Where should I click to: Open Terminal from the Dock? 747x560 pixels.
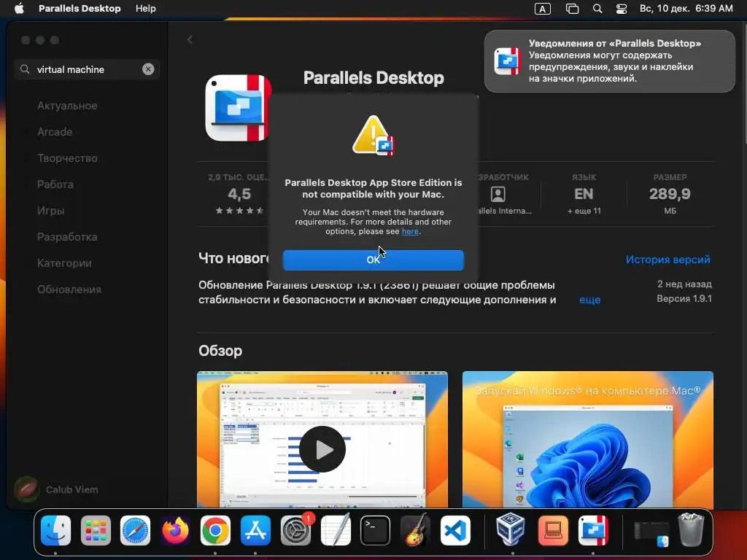pyautogui.click(x=375, y=531)
